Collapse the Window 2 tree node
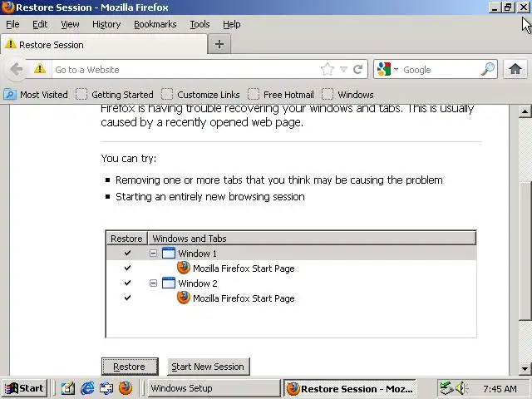The height and width of the screenshot is (399, 532). (x=153, y=283)
